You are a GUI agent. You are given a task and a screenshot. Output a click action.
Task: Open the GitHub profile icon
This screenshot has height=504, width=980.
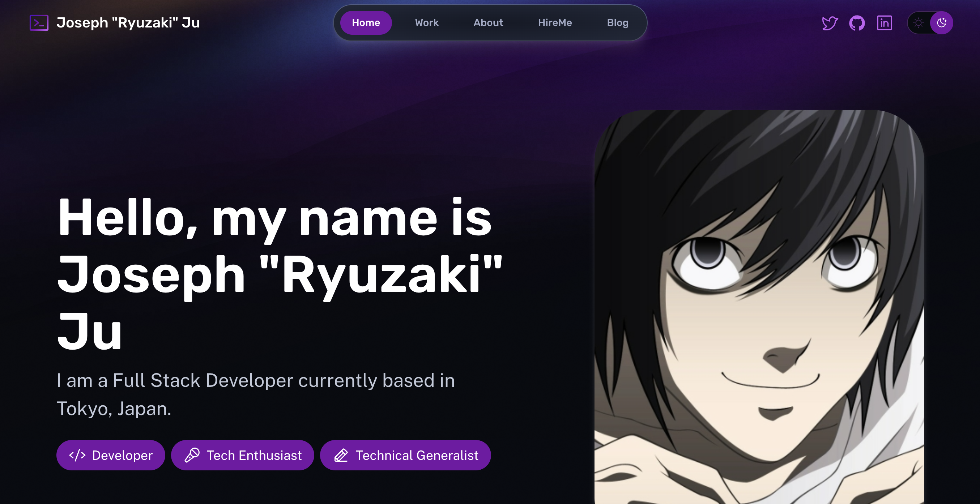coord(857,23)
